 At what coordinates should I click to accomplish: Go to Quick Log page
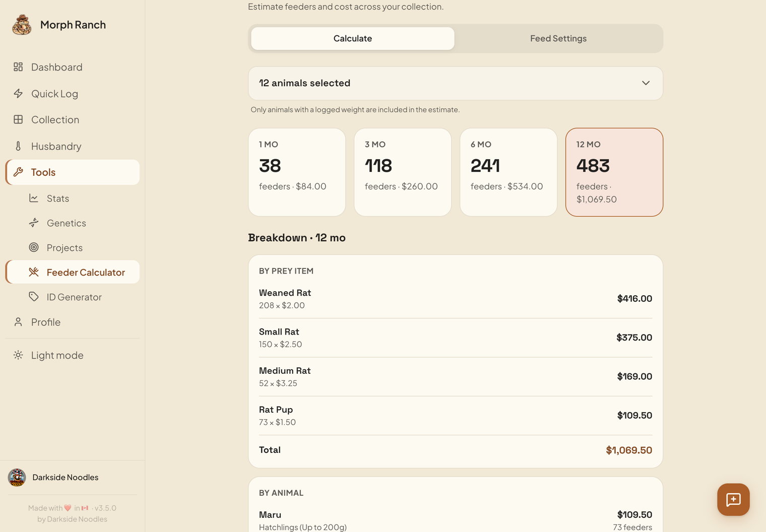click(72, 94)
